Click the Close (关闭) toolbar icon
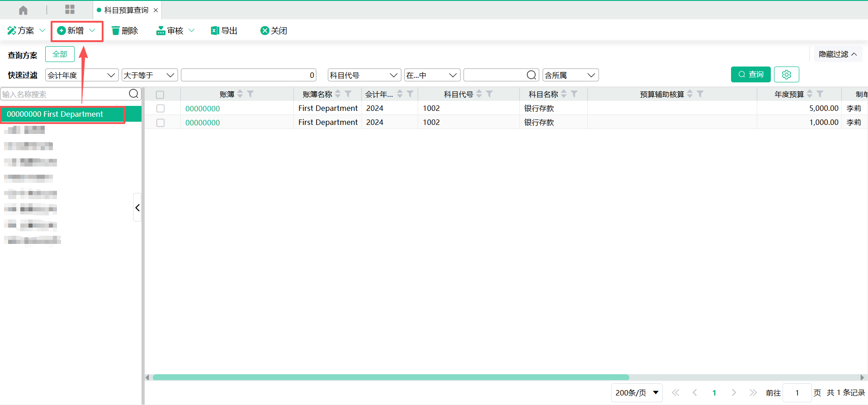Viewport: 868px width, 405px height. click(265, 31)
